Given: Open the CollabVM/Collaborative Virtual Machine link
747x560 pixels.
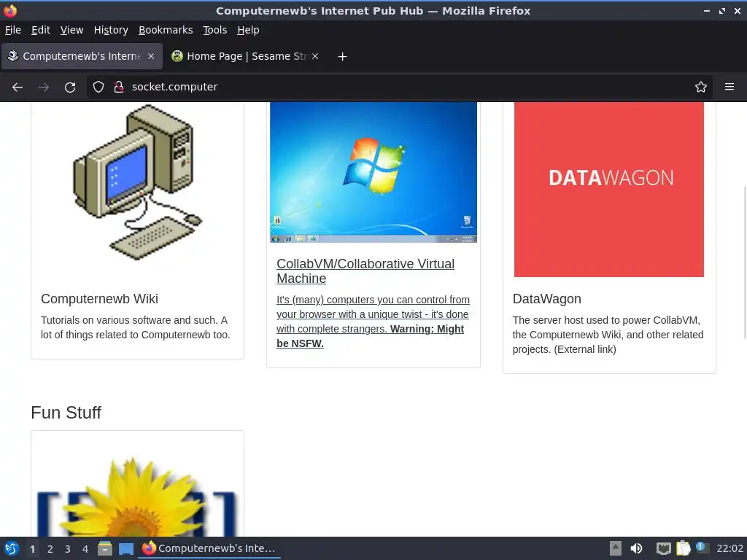Looking at the screenshot, I should tap(365, 271).
